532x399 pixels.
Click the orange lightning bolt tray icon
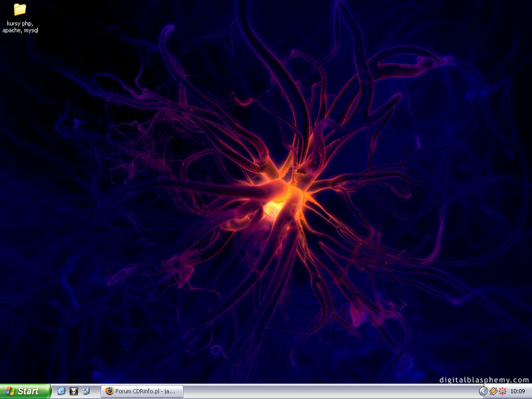coord(493,391)
